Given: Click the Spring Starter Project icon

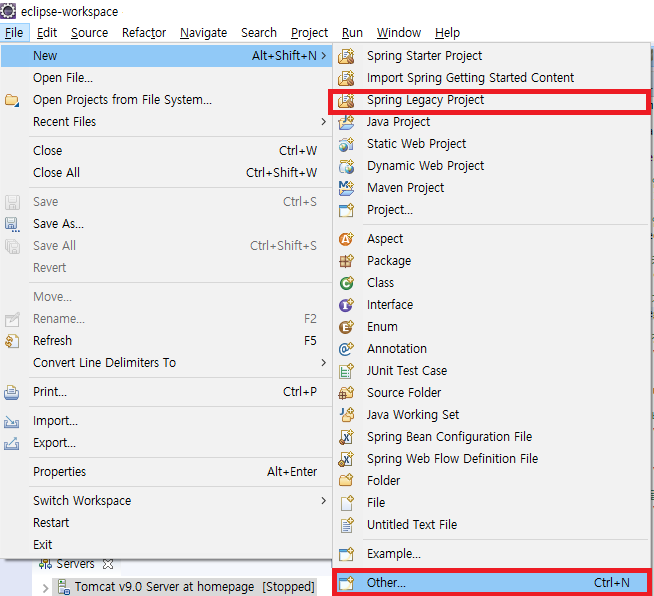Looking at the screenshot, I should pos(346,56).
